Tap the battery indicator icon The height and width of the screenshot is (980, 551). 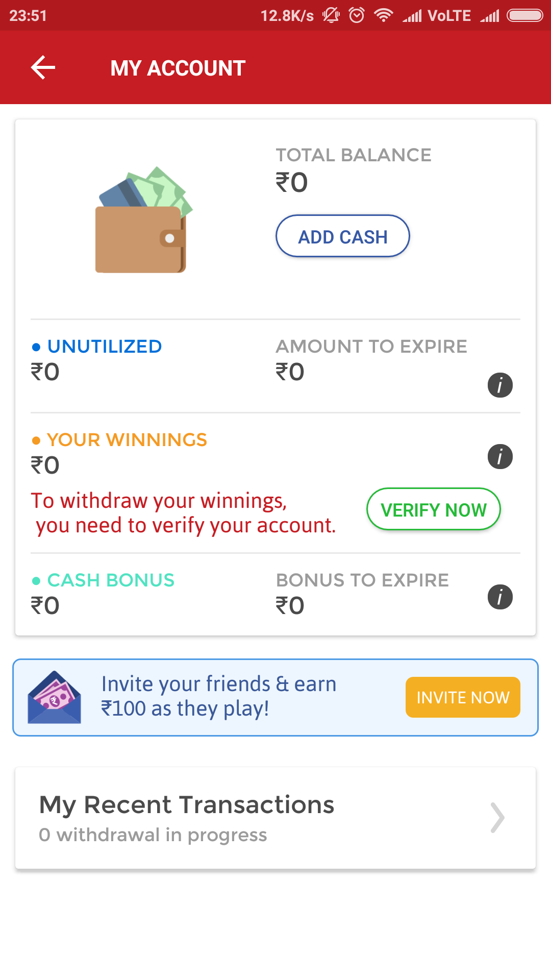click(x=524, y=15)
